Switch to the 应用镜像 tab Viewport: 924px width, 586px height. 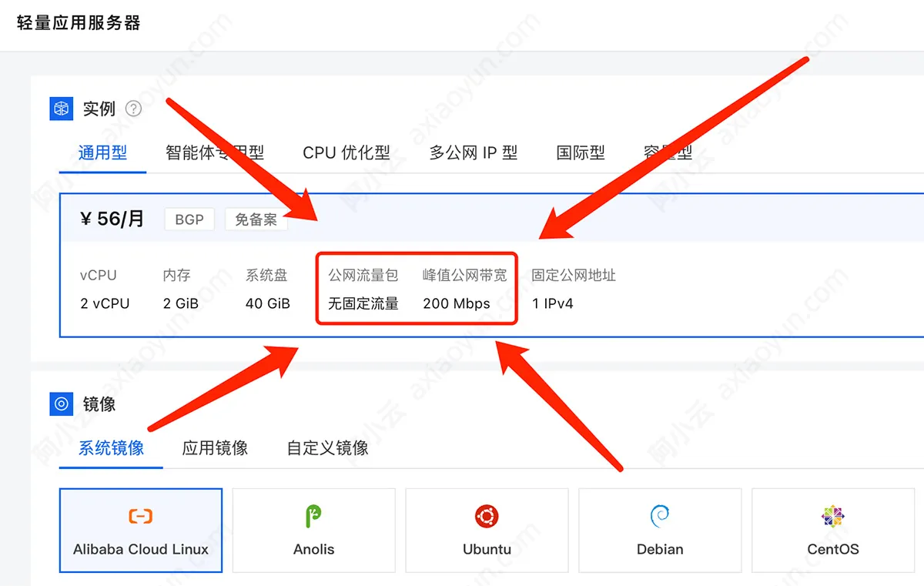click(x=215, y=447)
